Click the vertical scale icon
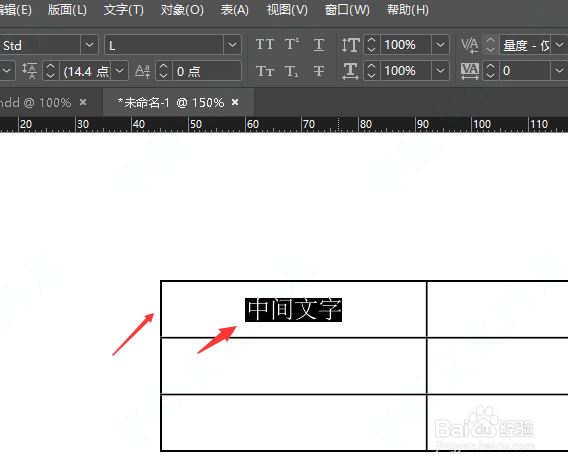Viewport: 568px width, 466px height. 350,45
